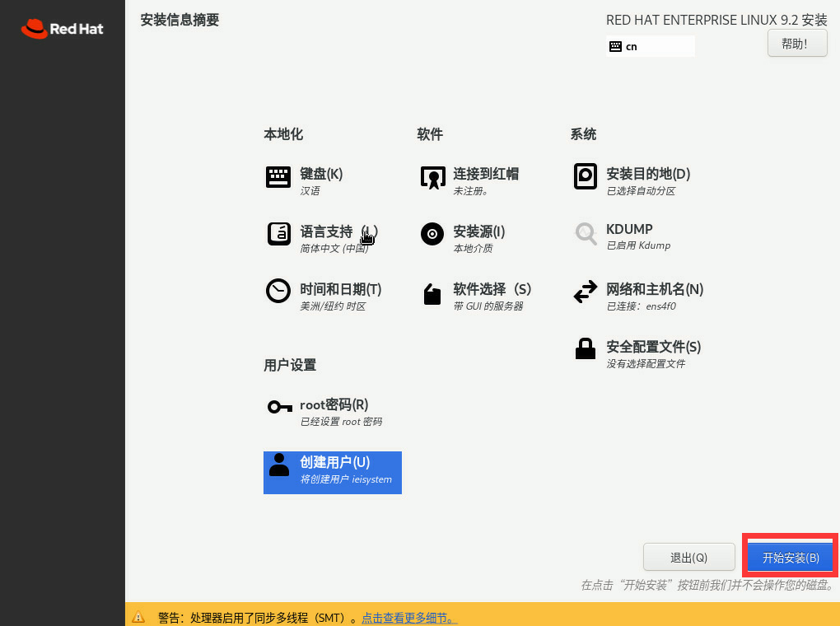This screenshot has height=626, width=840.
Task: Click the certificate icon for 连接到红帽
Action: 432,177
